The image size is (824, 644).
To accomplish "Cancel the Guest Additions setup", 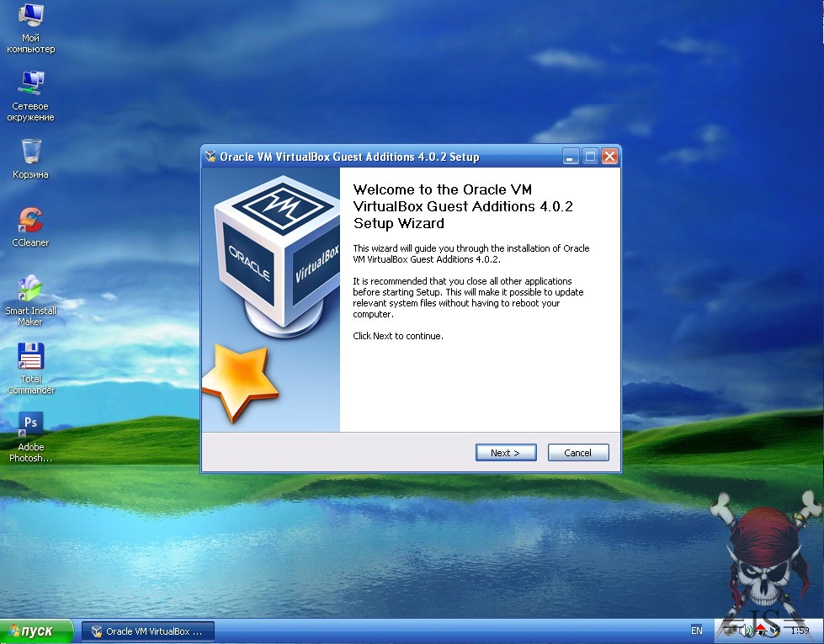I will (x=578, y=453).
